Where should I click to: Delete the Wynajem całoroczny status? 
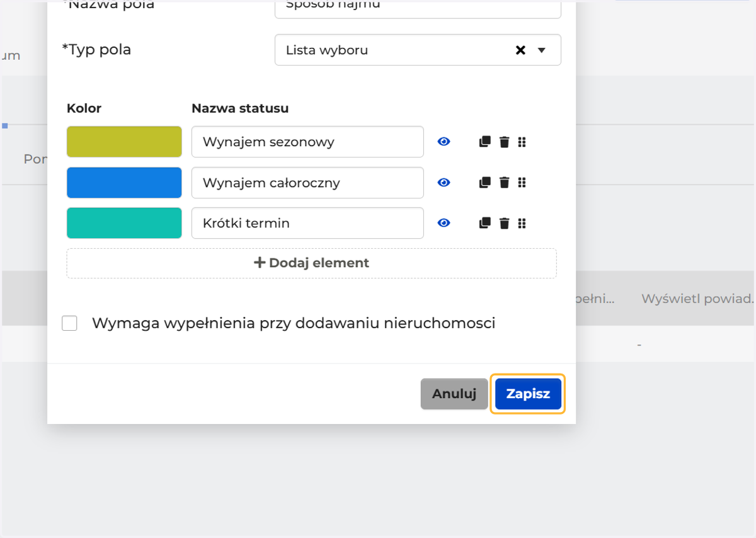pyautogui.click(x=504, y=183)
